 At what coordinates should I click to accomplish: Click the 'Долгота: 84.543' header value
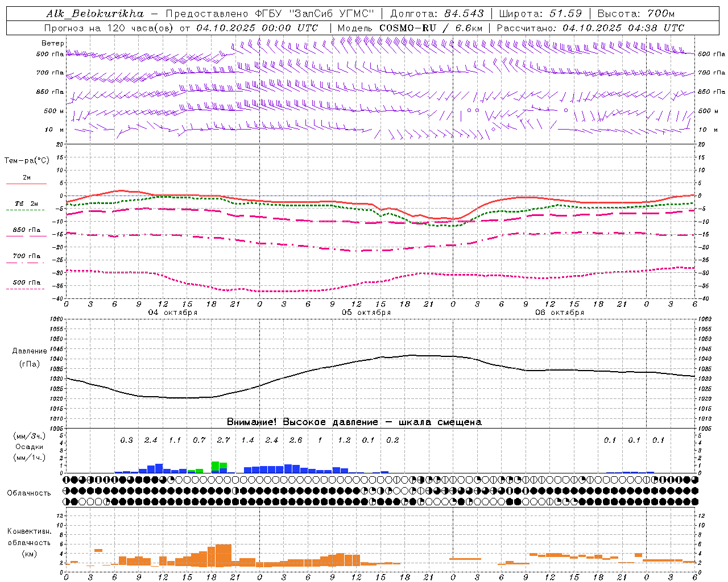click(437, 14)
